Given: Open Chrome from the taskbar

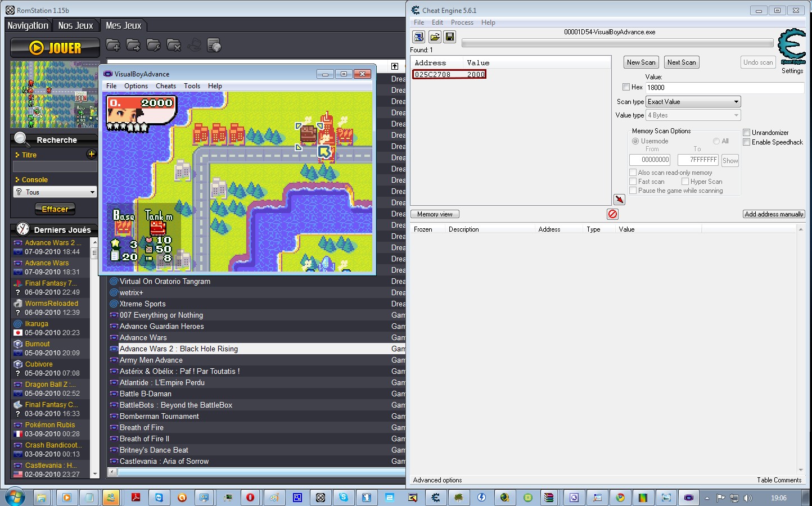Looking at the screenshot, I should (x=620, y=498).
